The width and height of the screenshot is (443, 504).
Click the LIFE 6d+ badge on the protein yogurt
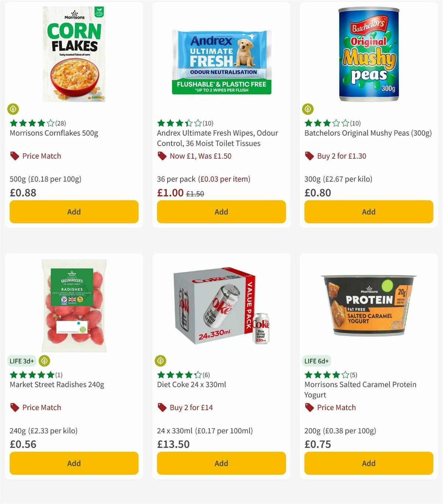[x=316, y=361]
